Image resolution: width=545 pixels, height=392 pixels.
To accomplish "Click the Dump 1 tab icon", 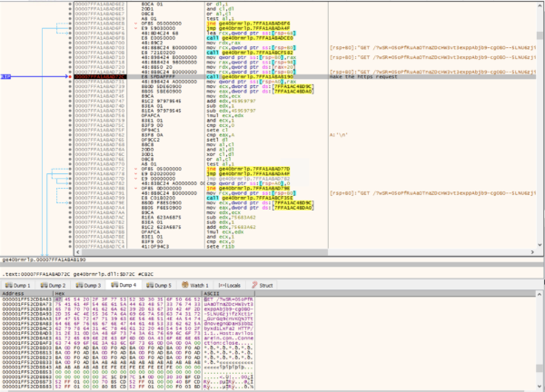I will pos(9,286).
